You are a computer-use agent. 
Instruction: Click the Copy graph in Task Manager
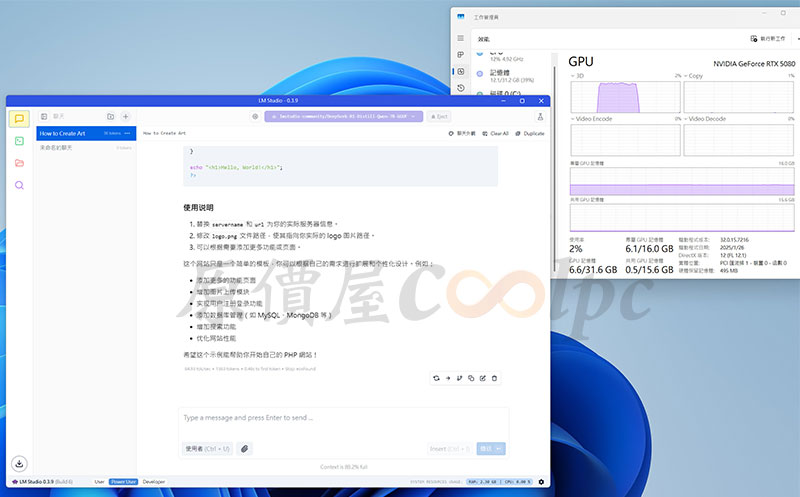pos(738,96)
